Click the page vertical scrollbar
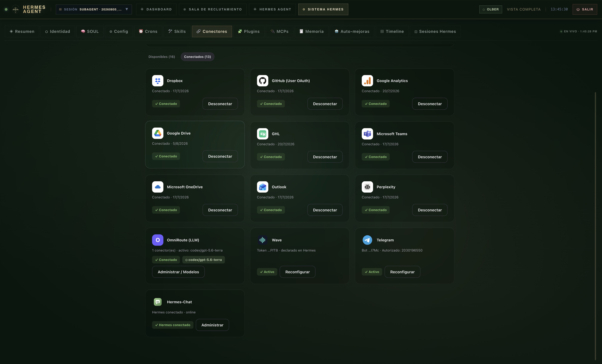Image resolution: width=602 pixels, height=364 pixels. pyautogui.click(x=595, y=226)
